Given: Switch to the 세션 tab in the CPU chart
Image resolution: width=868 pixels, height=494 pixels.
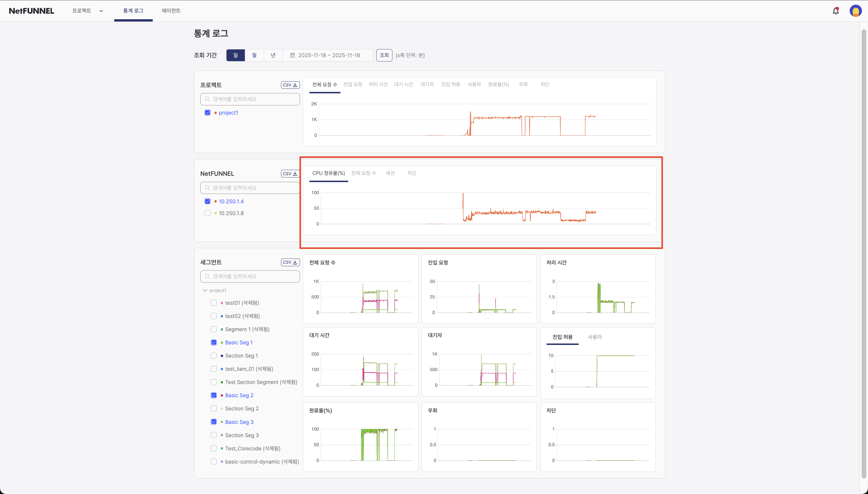Looking at the screenshot, I should pyautogui.click(x=390, y=173).
